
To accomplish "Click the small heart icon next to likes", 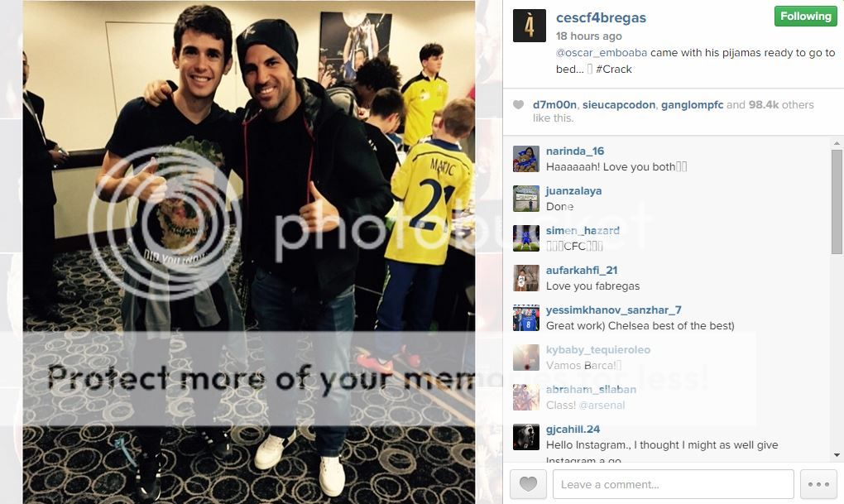I will click(518, 104).
